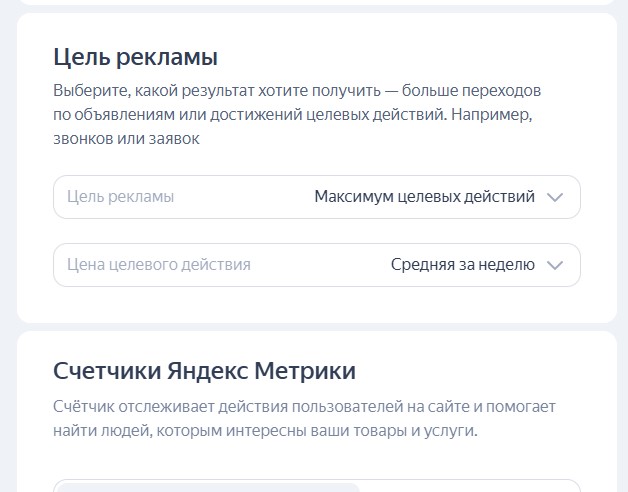The image size is (628, 492).
Task: Click the white card edge at the top
Action: (317, 2)
